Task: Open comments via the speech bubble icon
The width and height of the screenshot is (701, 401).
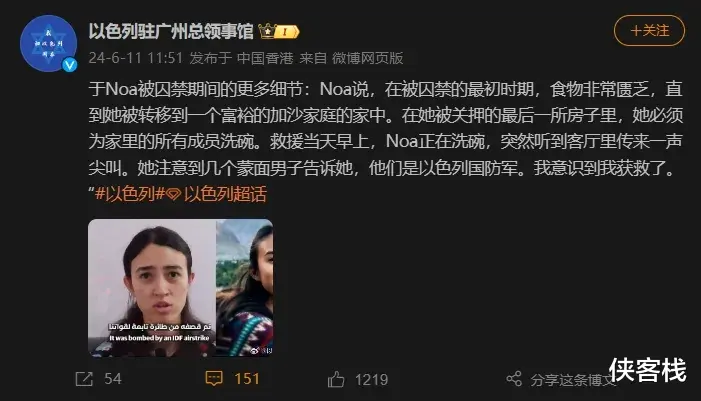Action: pos(214,379)
